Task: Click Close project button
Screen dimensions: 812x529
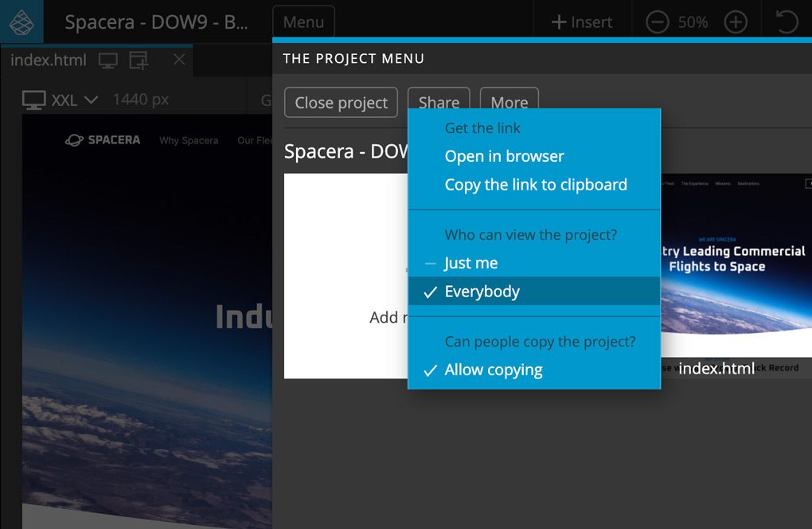Action: coord(341,103)
